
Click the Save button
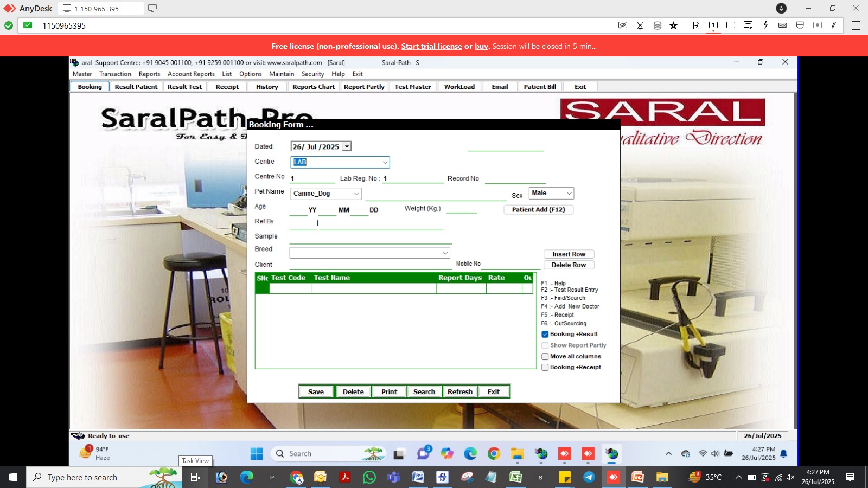[x=316, y=392]
